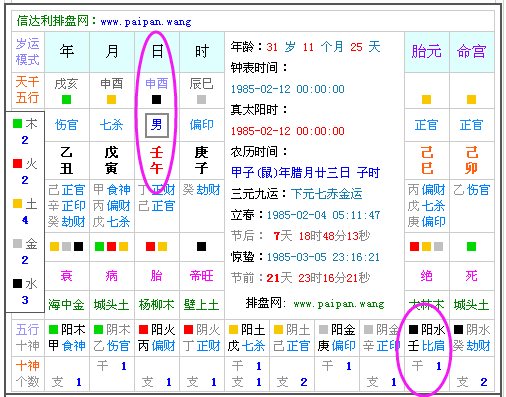This screenshot has width=506, height=397.
Task: Click the grey 金 legend square
Action: pos(17,244)
